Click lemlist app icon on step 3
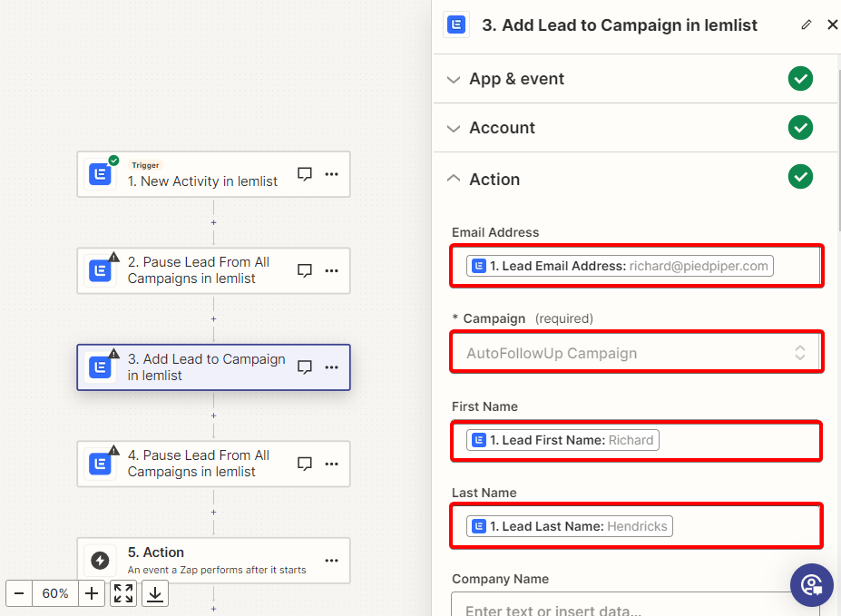841x616 pixels. tap(100, 367)
